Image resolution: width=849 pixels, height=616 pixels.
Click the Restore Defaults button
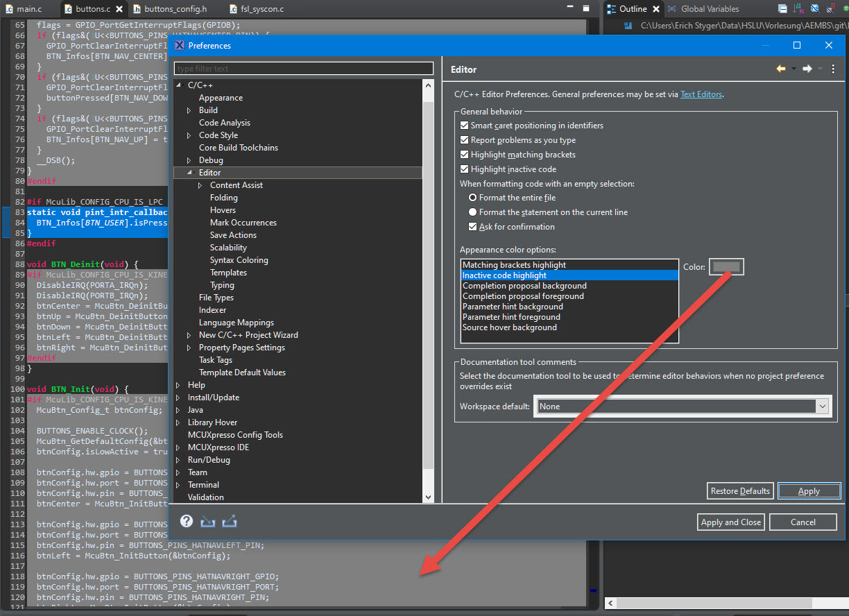(x=739, y=491)
